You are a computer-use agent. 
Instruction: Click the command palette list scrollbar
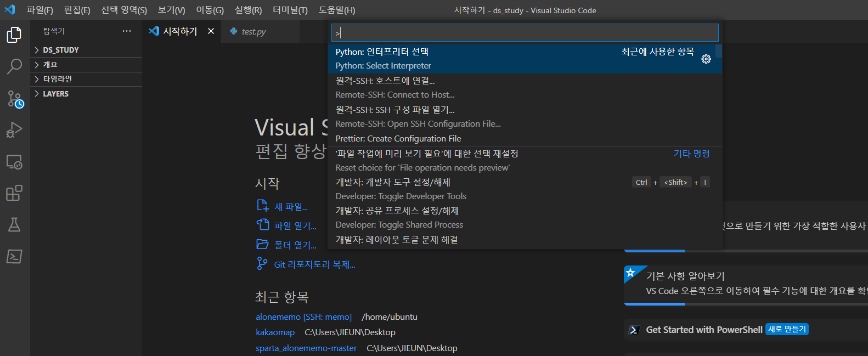click(x=719, y=51)
